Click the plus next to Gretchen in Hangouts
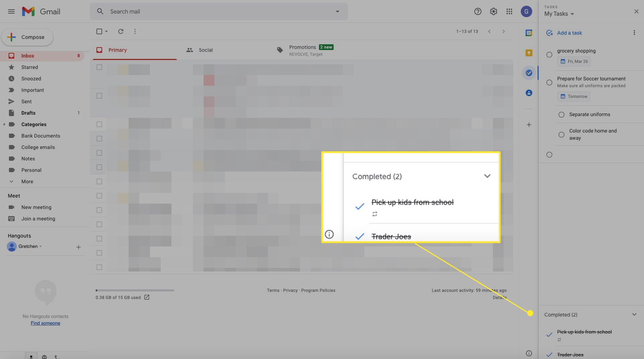This screenshot has height=359, width=644. pos(79,247)
